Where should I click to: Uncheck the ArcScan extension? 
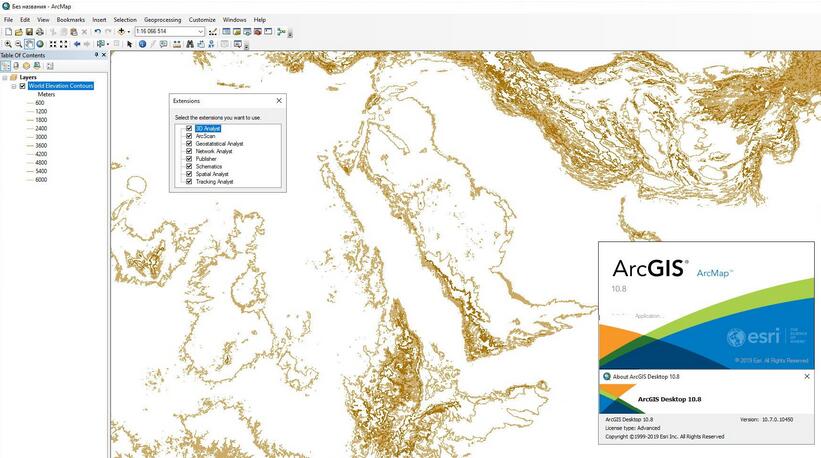[189, 136]
